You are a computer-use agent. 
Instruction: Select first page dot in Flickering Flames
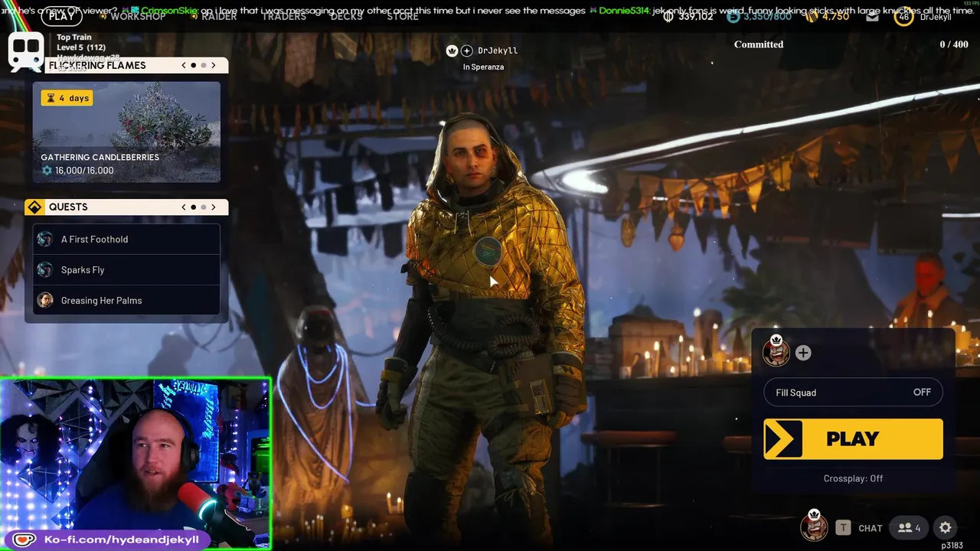194,65
